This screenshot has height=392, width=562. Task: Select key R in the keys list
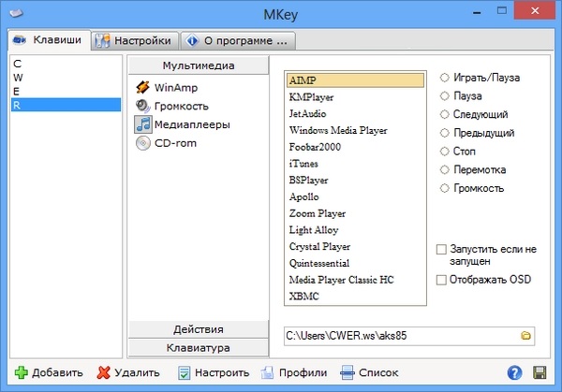pyautogui.click(x=66, y=105)
